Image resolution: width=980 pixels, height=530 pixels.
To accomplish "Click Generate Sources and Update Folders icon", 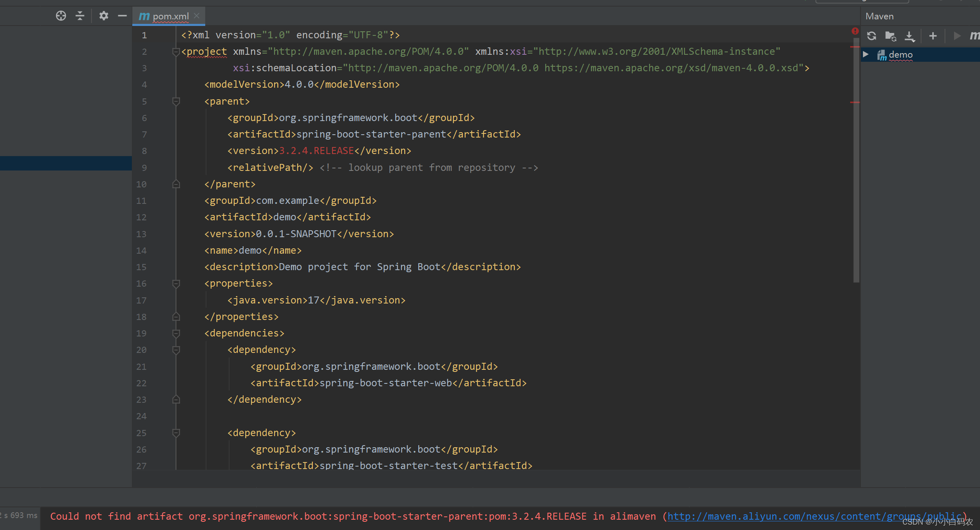I will point(890,36).
